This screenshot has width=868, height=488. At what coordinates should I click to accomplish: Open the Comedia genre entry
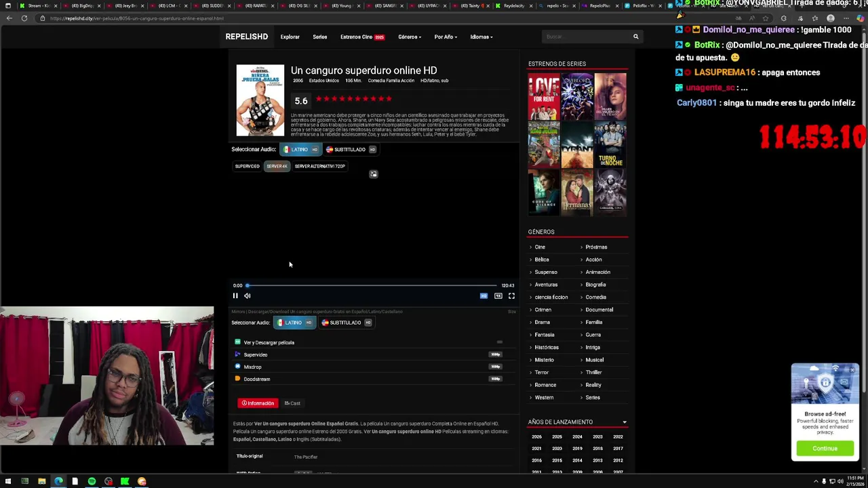pyautogui.click(x=596, y=298)
